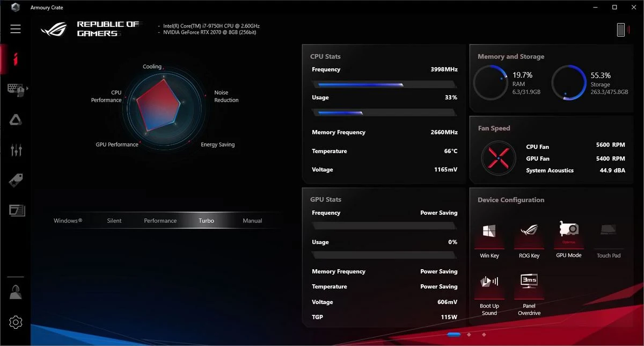Click the Fan Speed heading
Image resolution: width=644 pixels, height=346 pixels.
click(494, 128)
